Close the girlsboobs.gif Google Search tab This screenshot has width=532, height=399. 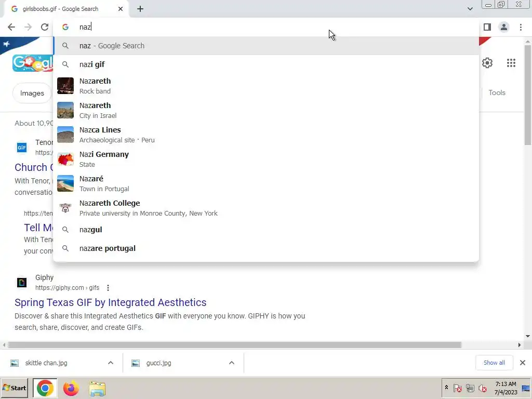[121, 9]
